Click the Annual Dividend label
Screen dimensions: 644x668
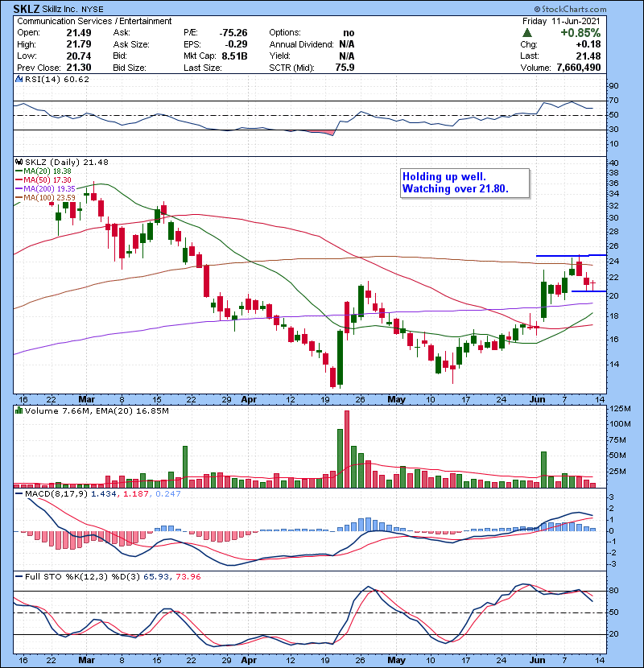pos(301,44)
